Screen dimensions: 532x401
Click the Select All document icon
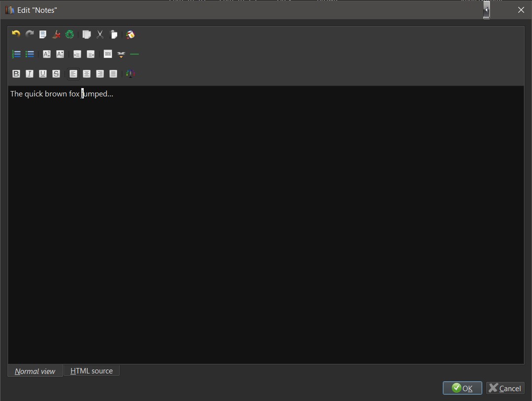click(43, 34)
